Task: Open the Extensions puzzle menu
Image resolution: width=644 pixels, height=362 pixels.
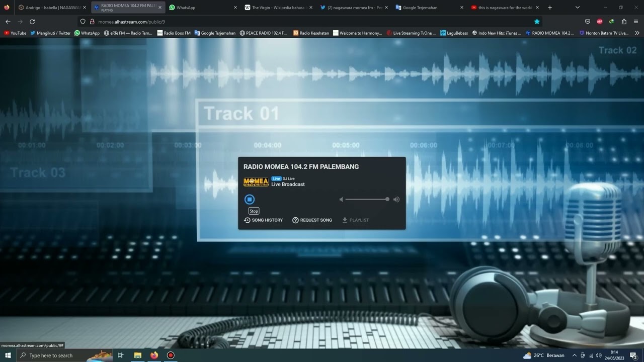Action: point(624,22)
